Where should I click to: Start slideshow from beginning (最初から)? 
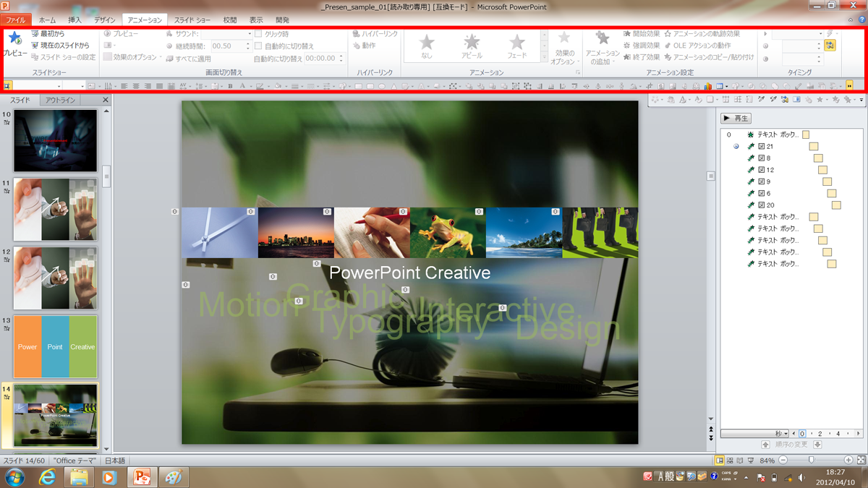48,34
